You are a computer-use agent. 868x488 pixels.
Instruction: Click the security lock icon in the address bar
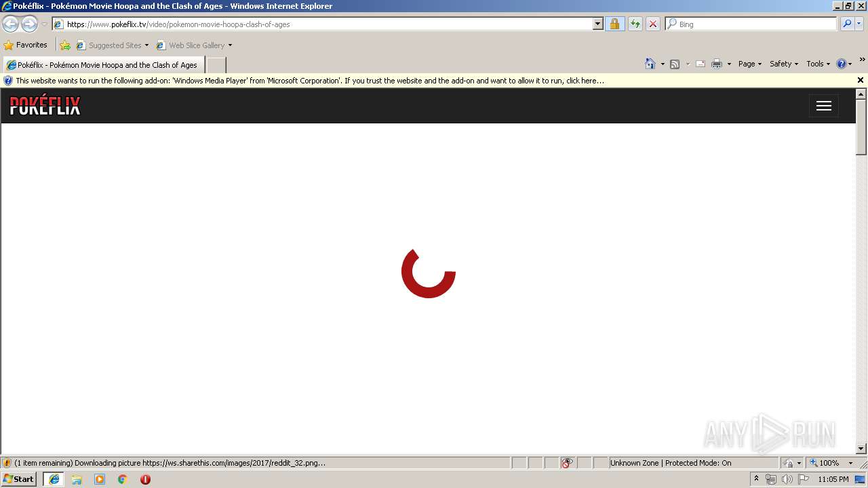(x=614, y=24)
